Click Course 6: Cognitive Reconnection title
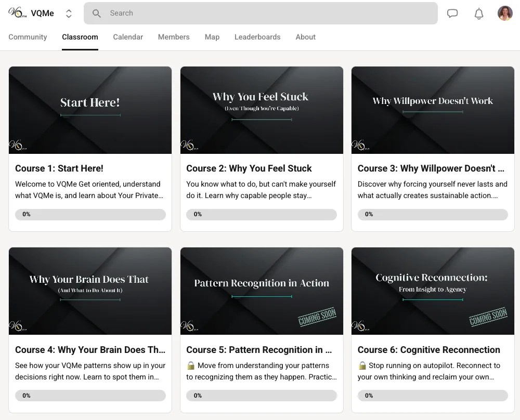Image resolution: width=520 pixels, height=420 pixels. tap(429, 350)
